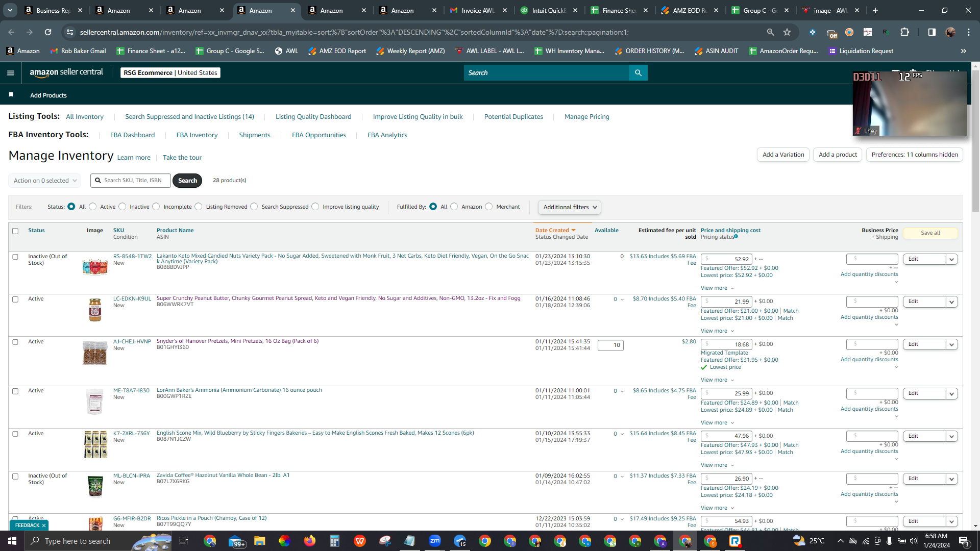The image size is (980, 551).
Task: Open the WPS Office taskbar icon
Action: click(360, 541)
